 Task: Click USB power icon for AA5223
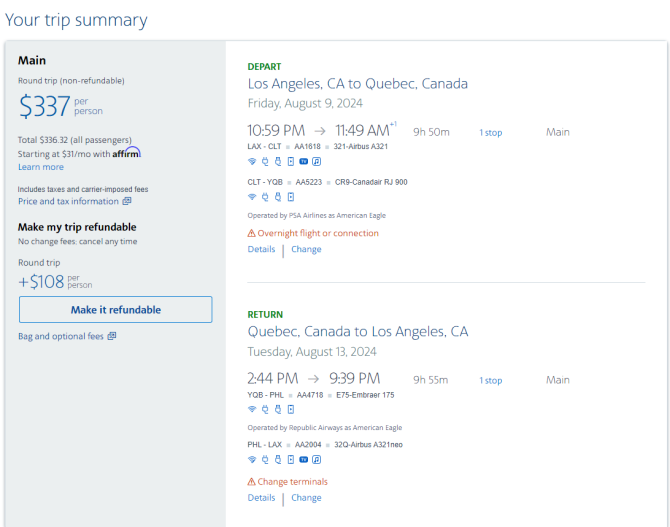coord(278,197)
